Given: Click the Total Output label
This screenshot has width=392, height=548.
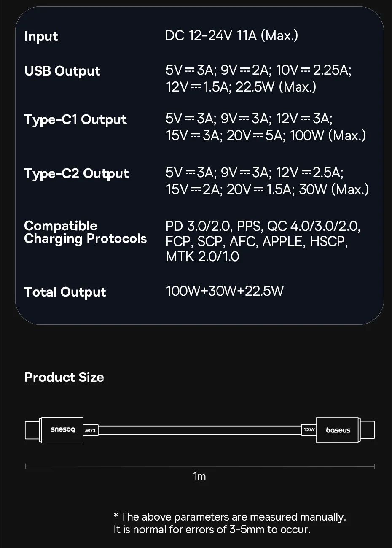Looking at the screenshot, I should tap(65, 292).
